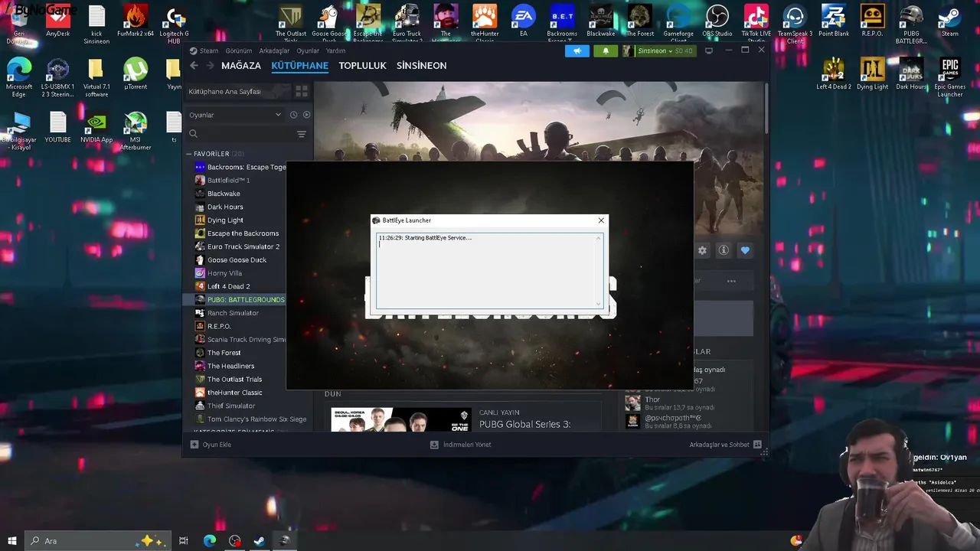This screenshot has width=980, height=551.
Task: Navigate back with Steam back arrow
Action: (194, 66)
